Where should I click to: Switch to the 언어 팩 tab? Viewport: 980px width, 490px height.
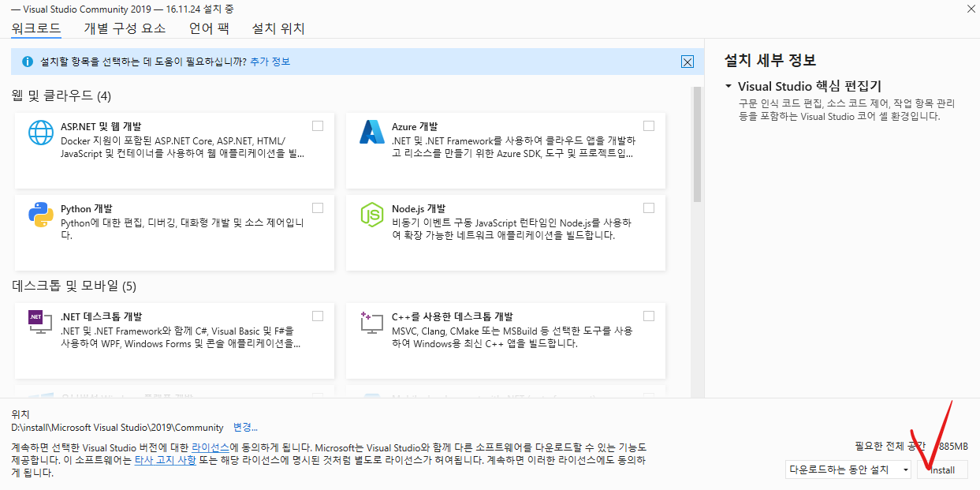tap(209, 28)
